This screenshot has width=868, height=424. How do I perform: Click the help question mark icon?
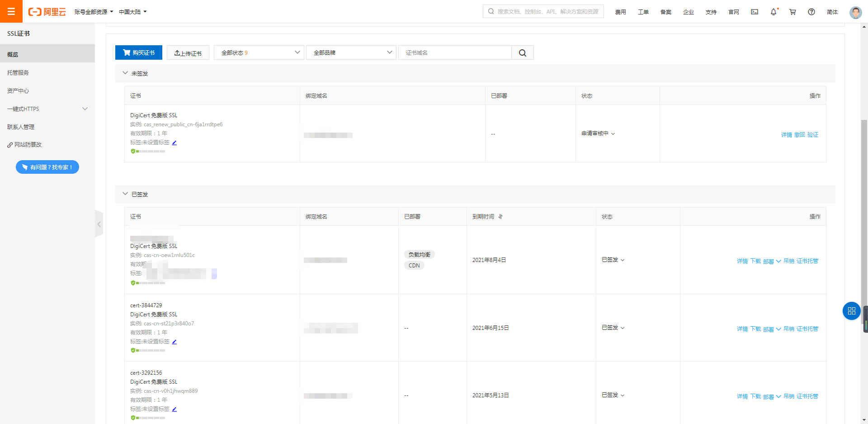811,12
